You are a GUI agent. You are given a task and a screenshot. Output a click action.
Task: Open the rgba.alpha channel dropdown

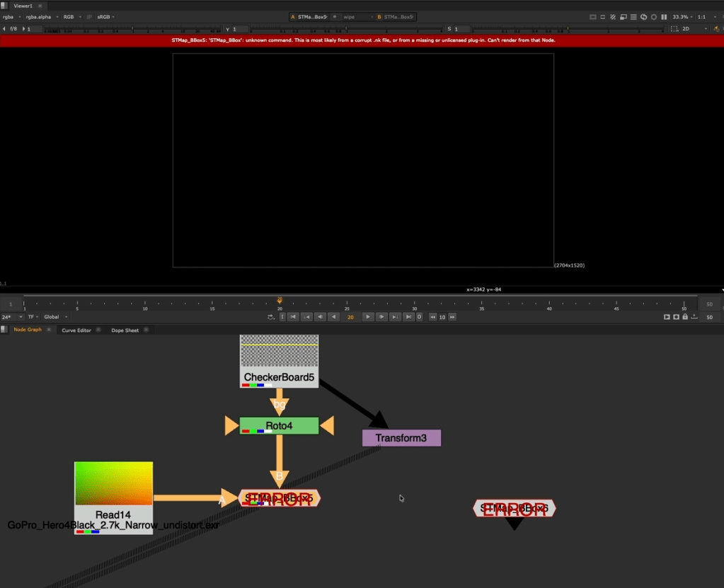coord(42,17)
